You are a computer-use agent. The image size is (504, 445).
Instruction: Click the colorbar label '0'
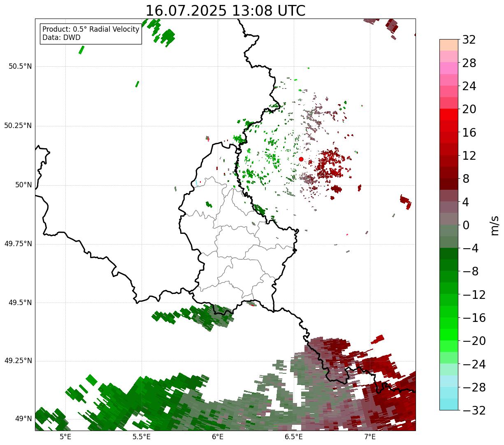[466, 225]
